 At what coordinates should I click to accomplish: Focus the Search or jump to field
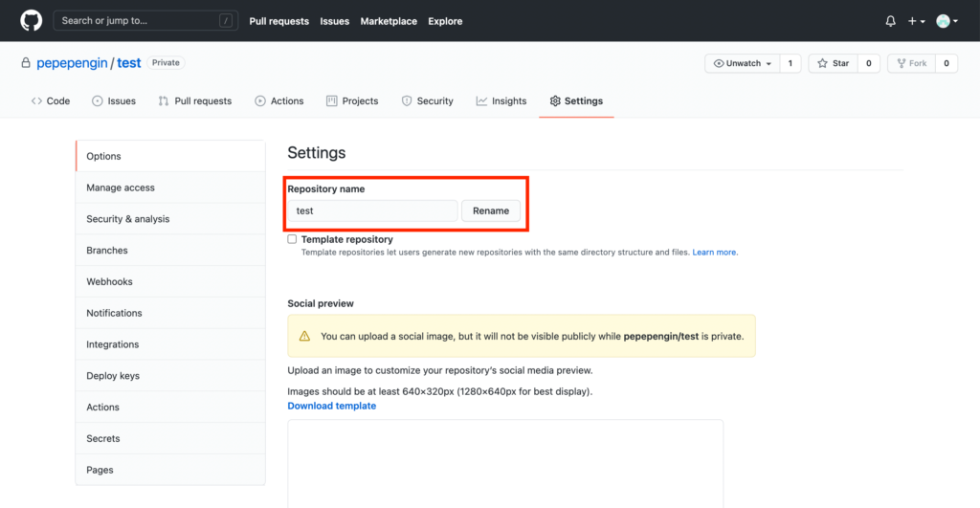tap(145, 21)
